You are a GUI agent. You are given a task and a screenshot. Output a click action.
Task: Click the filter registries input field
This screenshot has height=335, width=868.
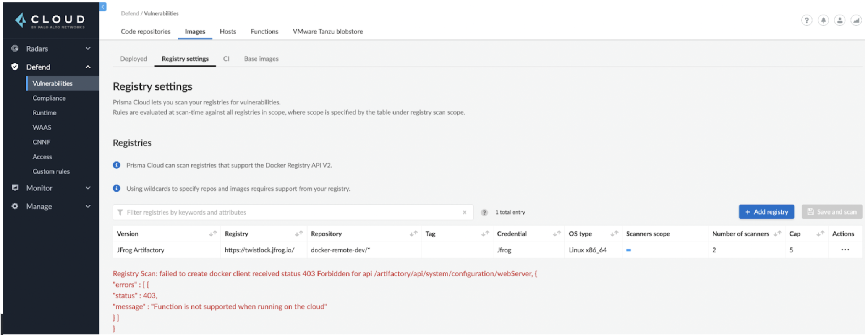click(293, 212)
